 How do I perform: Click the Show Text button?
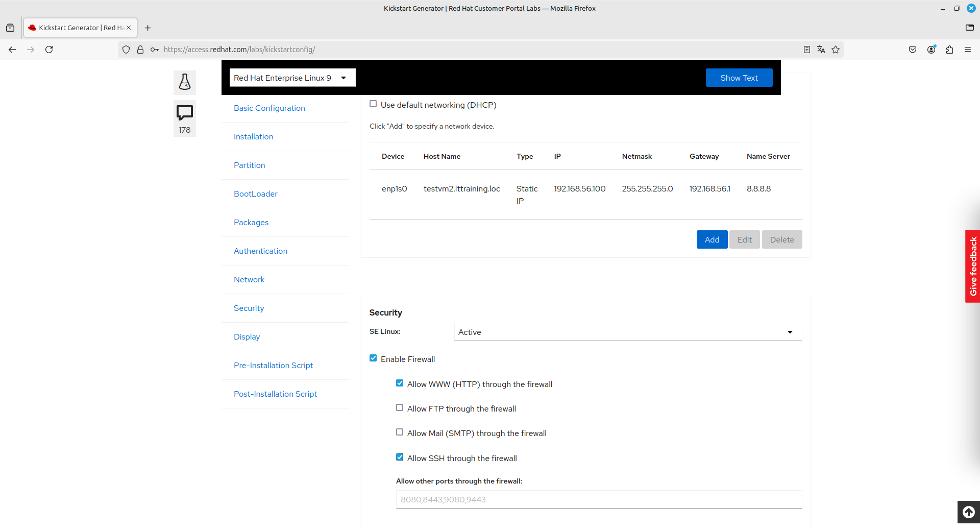(739, 78)
